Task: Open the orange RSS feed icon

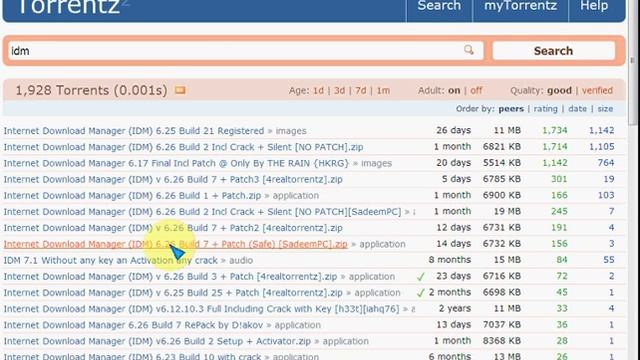Action: pos(180,90)
